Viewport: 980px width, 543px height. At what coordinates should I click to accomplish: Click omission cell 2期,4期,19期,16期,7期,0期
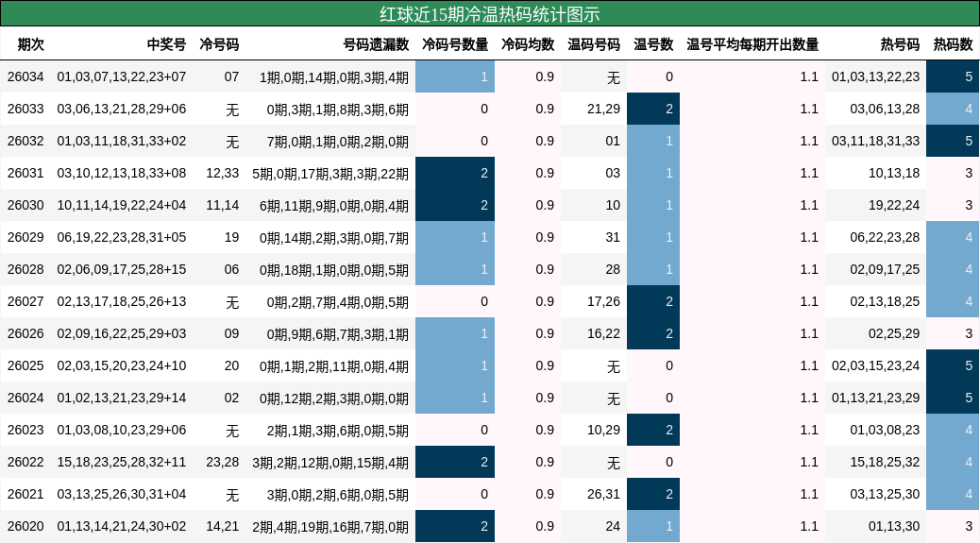[x=330, y=527]
